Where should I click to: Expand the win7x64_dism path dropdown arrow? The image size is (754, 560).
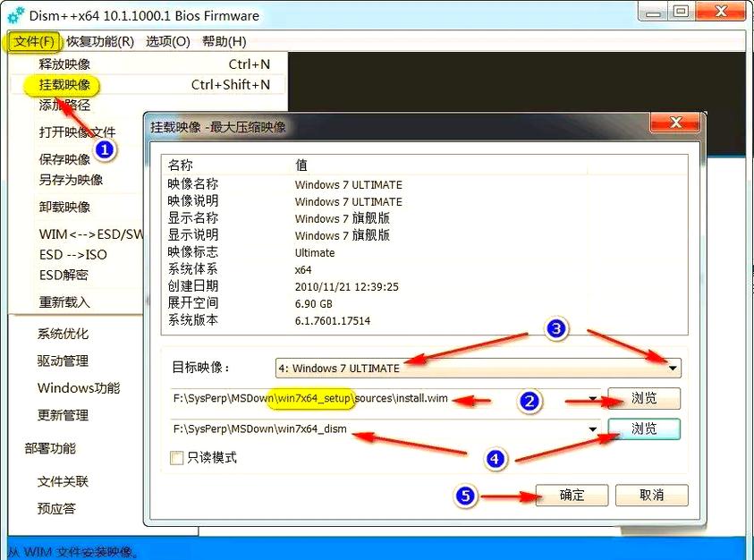(x=593, y=429)
